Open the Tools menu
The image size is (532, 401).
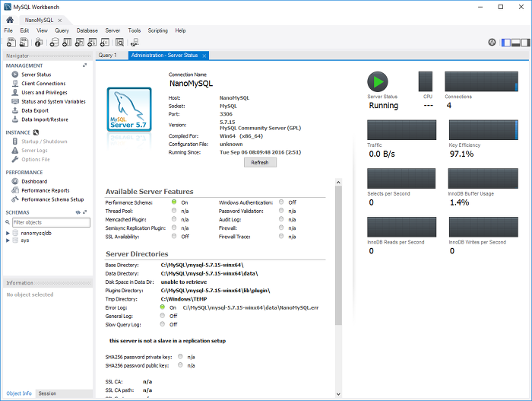click(x=135, y=30)
